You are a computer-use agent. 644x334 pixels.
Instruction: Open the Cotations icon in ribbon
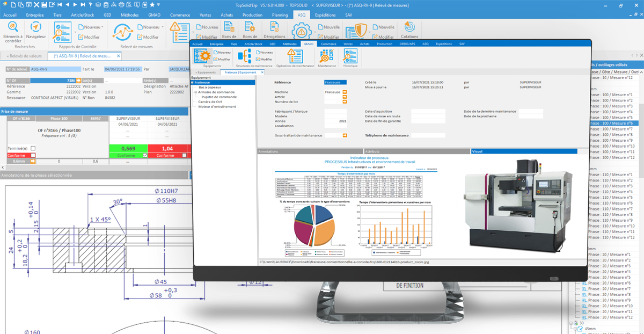click(409, 27)
